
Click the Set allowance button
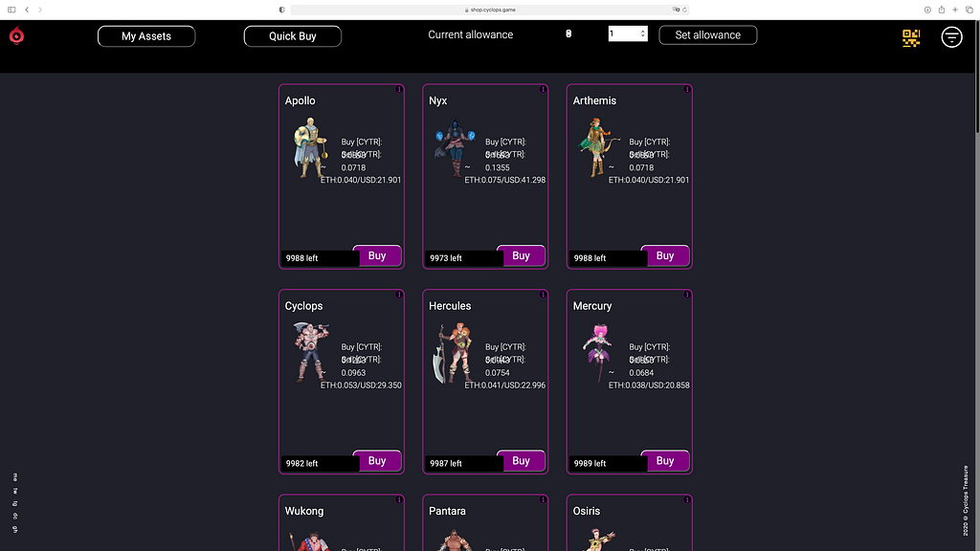click(x=707, y=35)
